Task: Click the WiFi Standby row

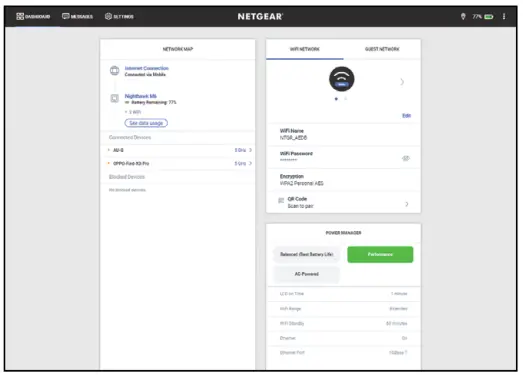Action: click(344, 324)
